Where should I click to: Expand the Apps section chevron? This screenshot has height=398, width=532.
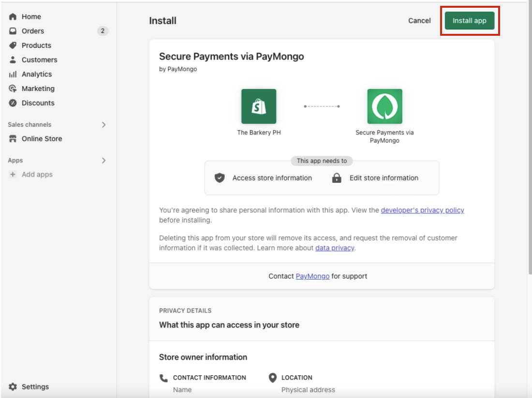point(104,161)
